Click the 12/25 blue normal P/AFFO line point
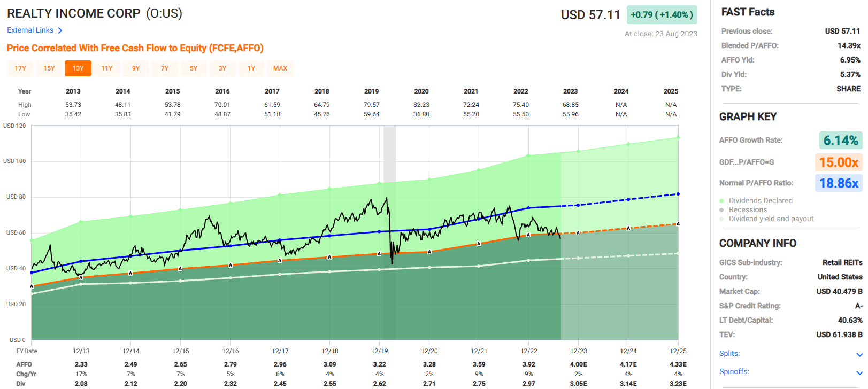This screenshot has height=389, width=868. point(678,194)
